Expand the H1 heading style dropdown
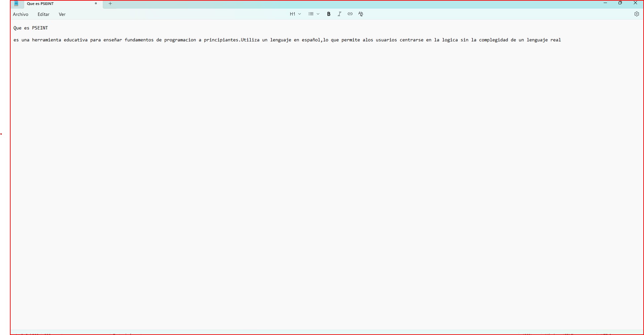 [295, 14]
